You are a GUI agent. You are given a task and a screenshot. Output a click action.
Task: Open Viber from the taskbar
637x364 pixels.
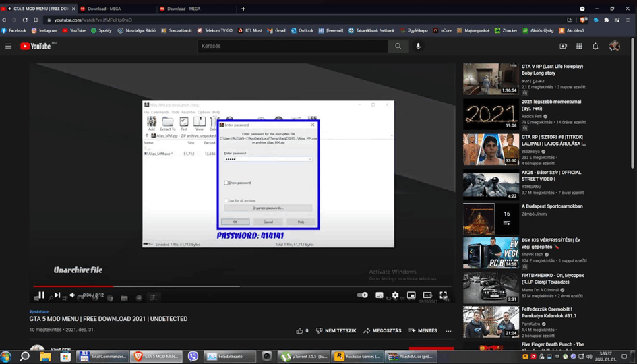tap(193, 357)
